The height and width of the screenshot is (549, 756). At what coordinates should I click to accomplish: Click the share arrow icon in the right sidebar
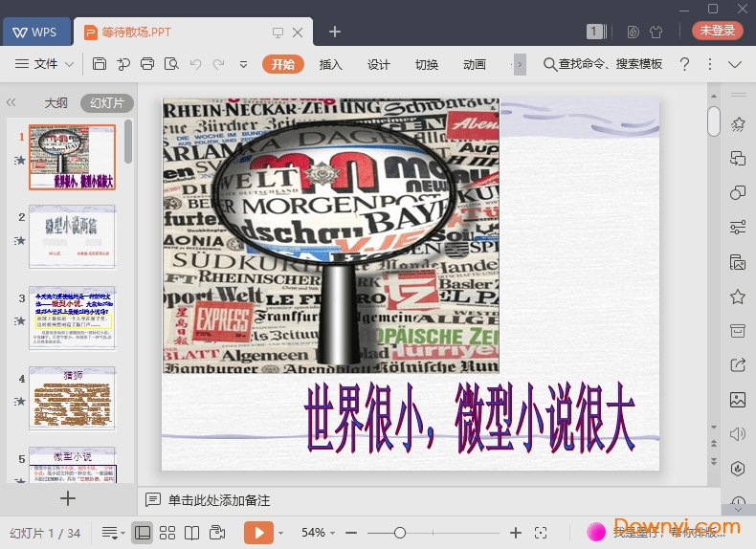click(x=738, y=364)
